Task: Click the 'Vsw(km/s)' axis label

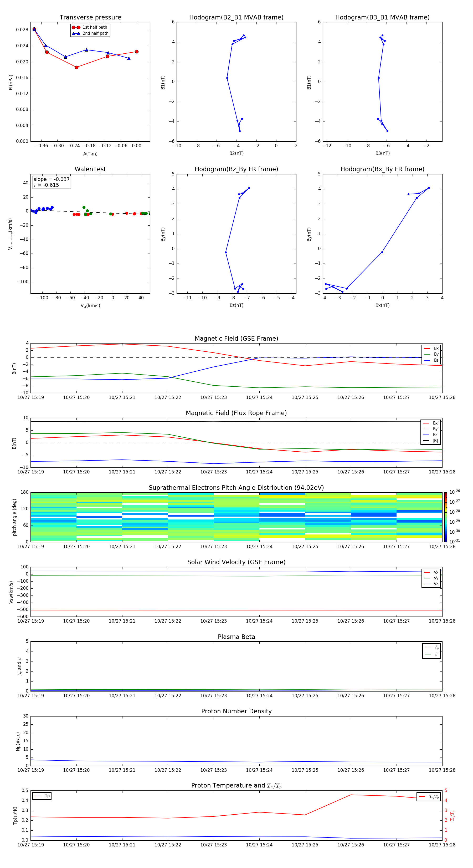Action: coord(11,592)
